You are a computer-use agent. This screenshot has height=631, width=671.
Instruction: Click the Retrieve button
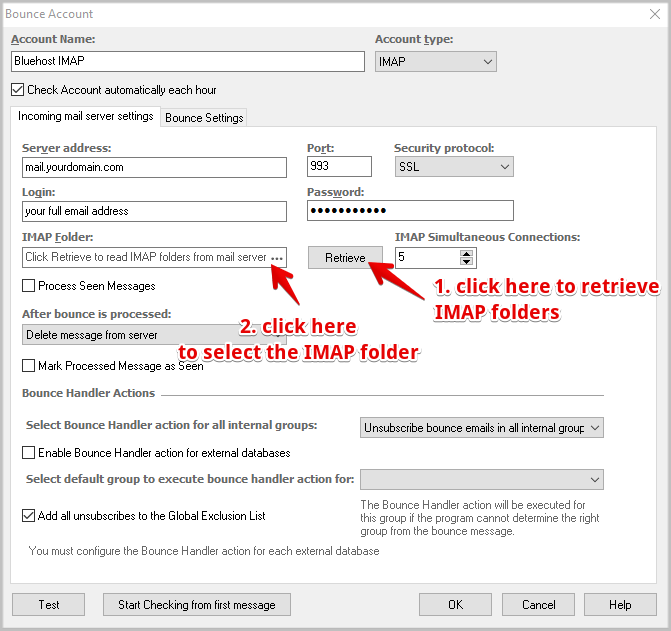(345, 258)
